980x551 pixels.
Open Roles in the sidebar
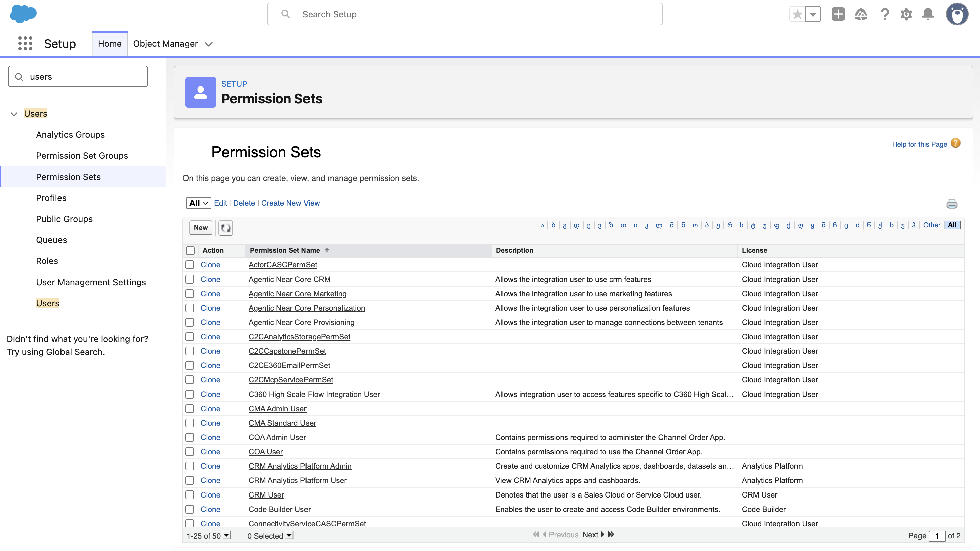(47, 261)
